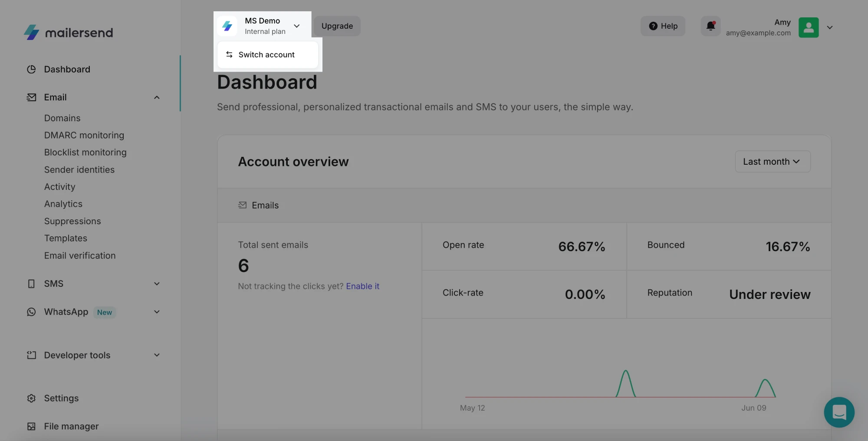Open the notifications bell
This screenshot has height=441, width=868.
coord(710,26)
